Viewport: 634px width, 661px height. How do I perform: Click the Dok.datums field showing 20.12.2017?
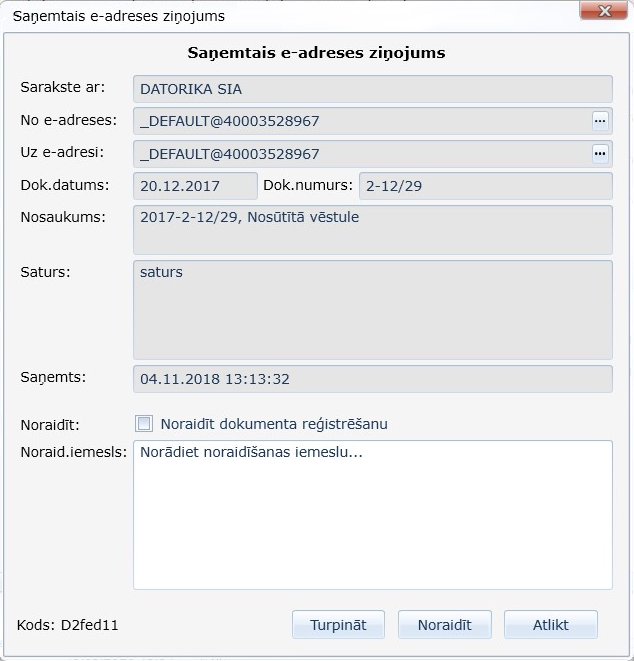point(195,186)
